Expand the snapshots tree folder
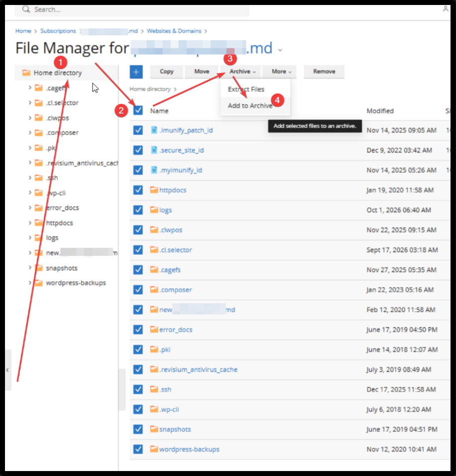456x476 pixels. [x=30, y=268]
